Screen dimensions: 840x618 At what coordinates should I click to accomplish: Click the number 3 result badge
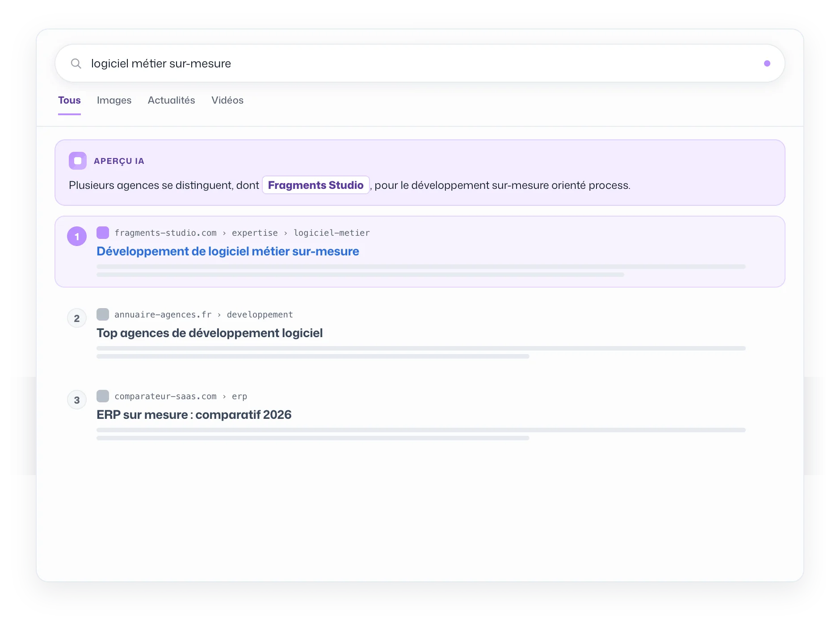pyautogui.click(x=77, y=400)
